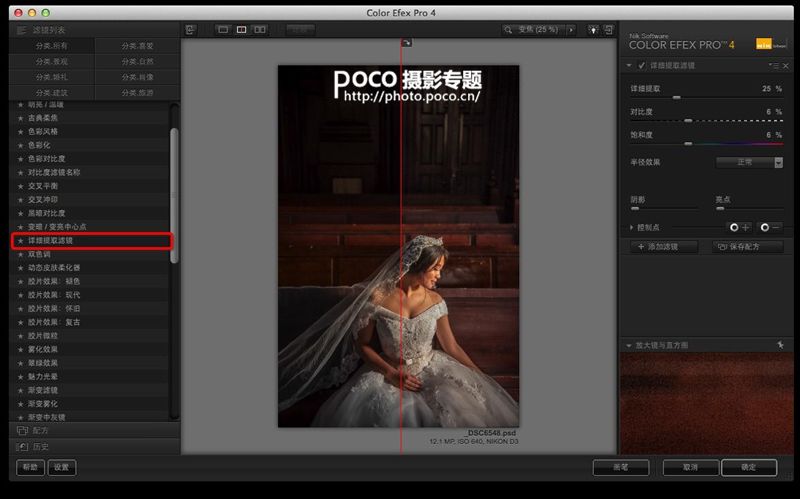Click the filter options menu icon beside close X
Image resolution: width=800 pixels, height=499 pixels.
point(773,66)
